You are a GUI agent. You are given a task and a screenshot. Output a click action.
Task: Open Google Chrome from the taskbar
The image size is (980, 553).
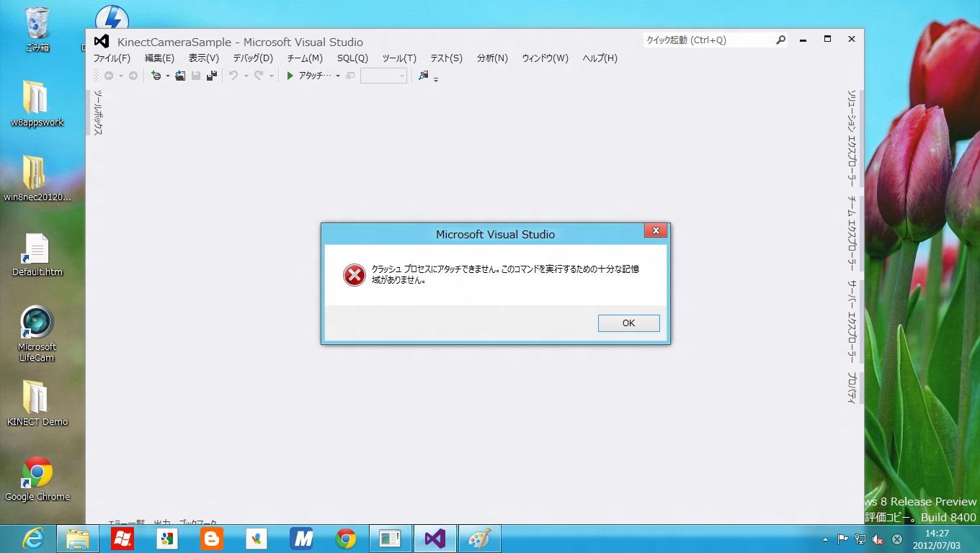click(346, 539)
